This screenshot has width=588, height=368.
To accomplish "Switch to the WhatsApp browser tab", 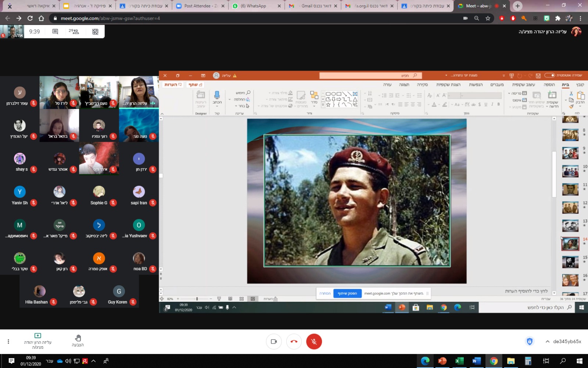I will [x=256, y=6].
